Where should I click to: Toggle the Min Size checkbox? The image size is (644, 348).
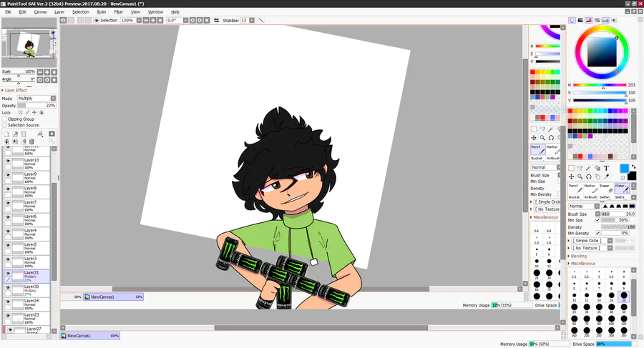coord(597,220)
